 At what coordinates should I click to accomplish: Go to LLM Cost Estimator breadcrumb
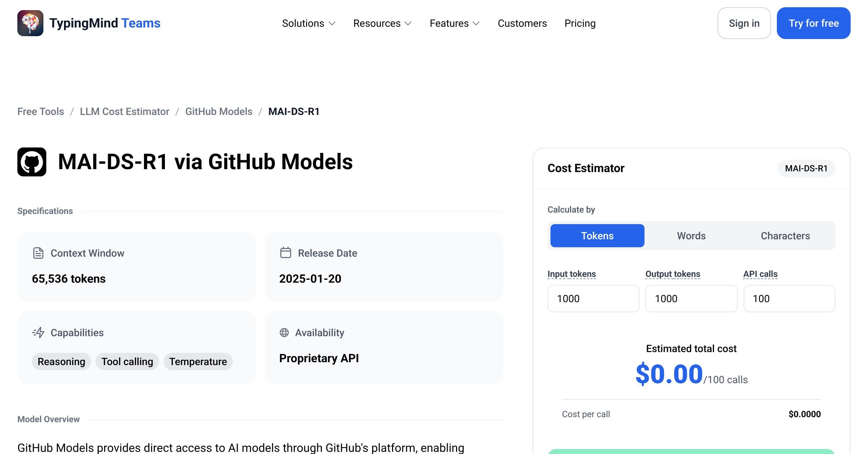[124, 111]
